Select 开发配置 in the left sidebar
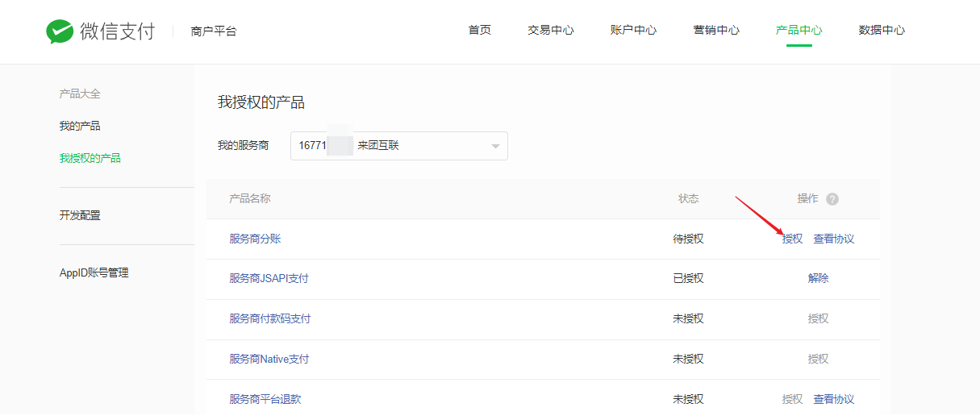The height and width of the screenshot is (420, 980). point(80,216)
